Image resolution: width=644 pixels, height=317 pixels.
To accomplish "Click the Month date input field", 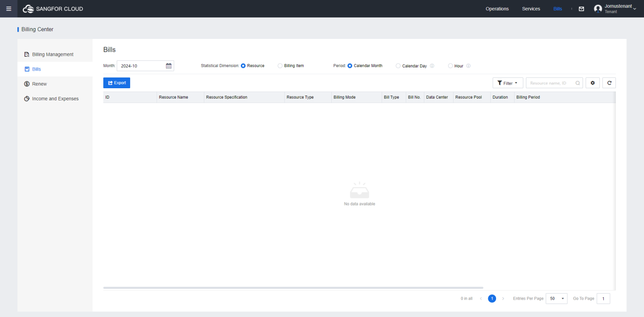I will [145, 66].
